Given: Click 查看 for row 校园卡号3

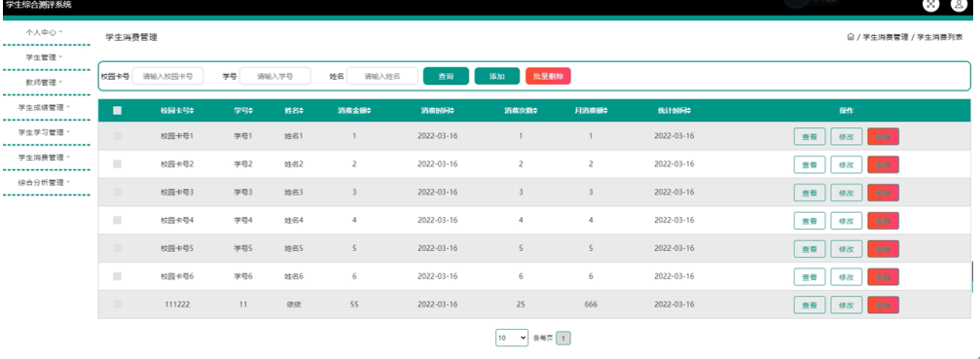Looking at the screenshot, I should [x=810, y=193].
